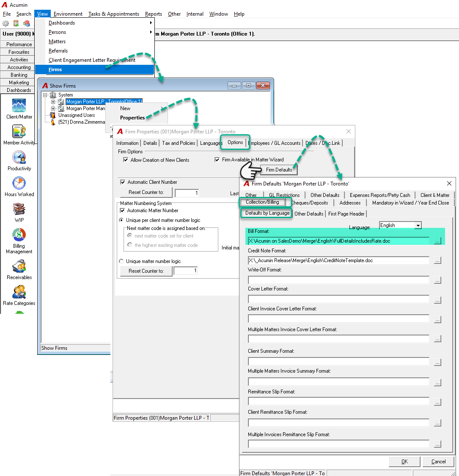Toggle Automatic Matter Number checkbox

[x=123, y=210]
